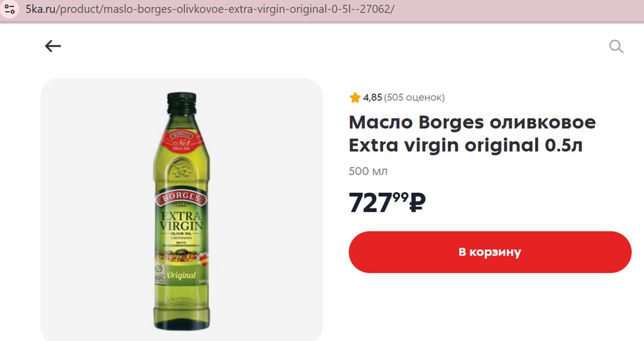The image size is (644, 341).
Task: Select the 5ka.ru domain in address bar
Action: (x=40, y=9)
